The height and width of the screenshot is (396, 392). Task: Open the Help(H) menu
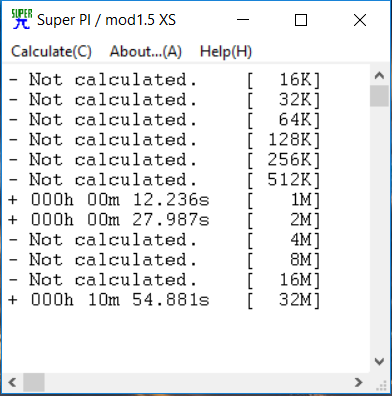[x=226, y=52]
